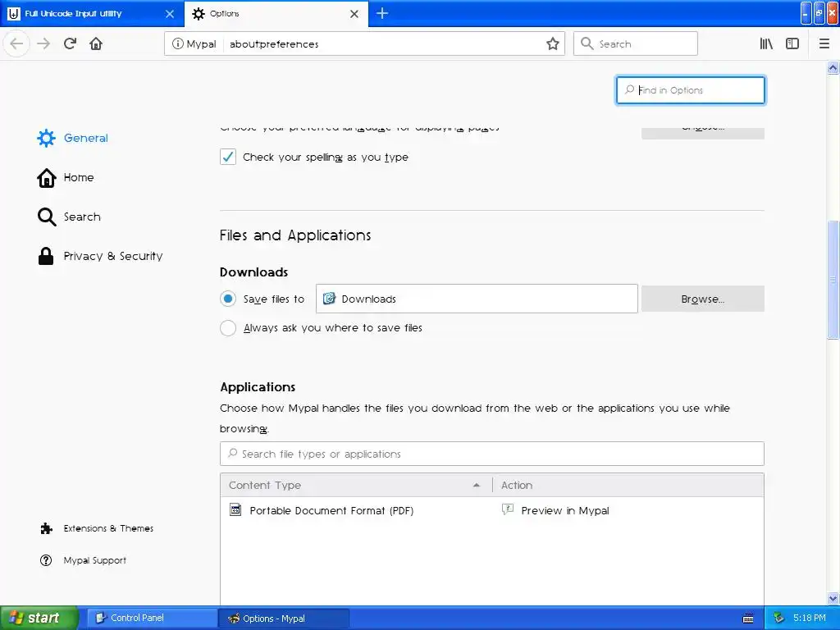The image size is (840, 630).
Task: Go back to the previous page
Action: pyautogui.click(x=16, y=43)
